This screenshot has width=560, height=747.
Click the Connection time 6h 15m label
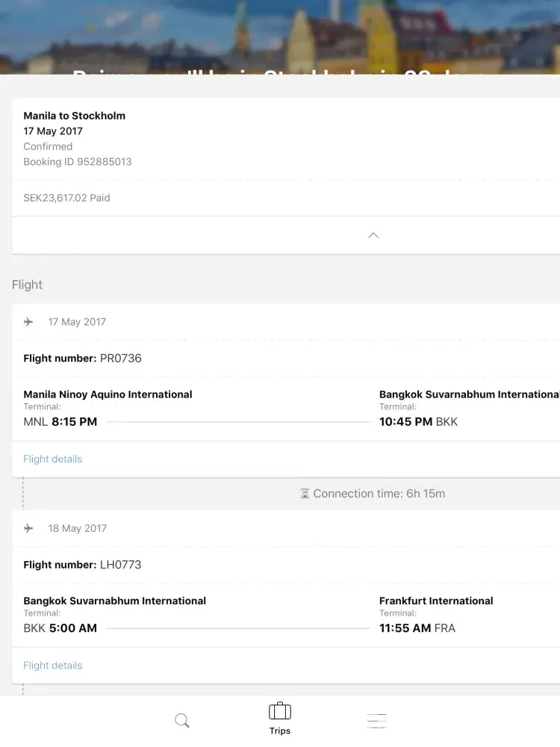[x=379, y=494]
